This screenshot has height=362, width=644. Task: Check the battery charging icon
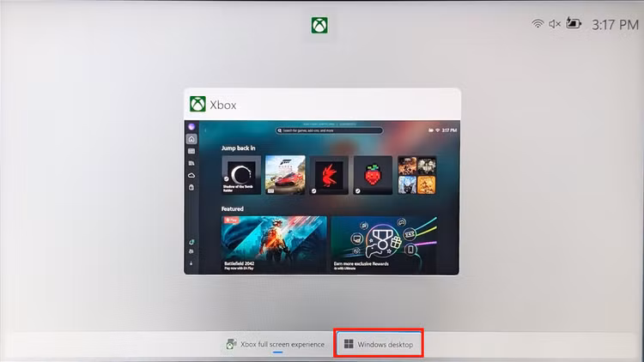point(574,23)
